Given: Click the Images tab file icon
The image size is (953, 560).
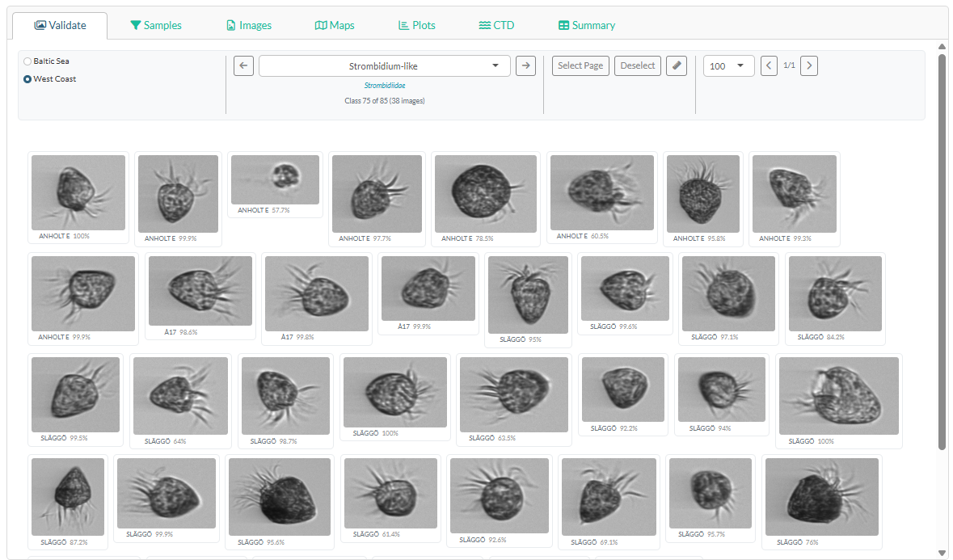Looking at the screenshot, I should click(230, 25).
